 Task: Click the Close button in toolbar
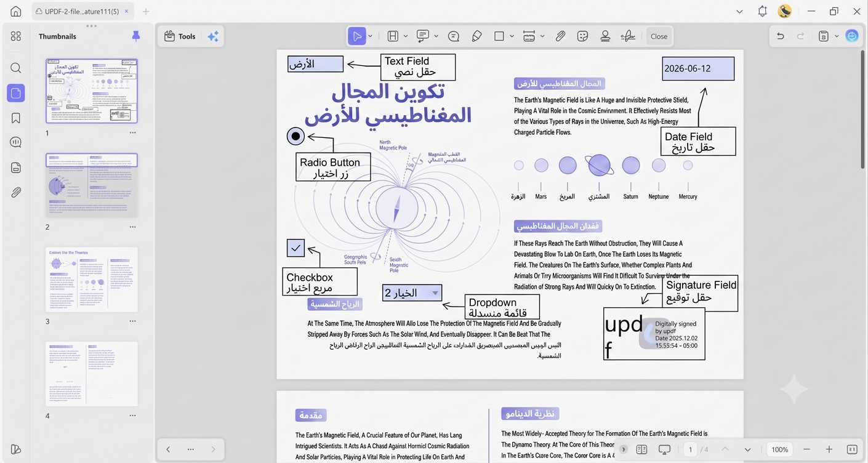pos(659,36)
